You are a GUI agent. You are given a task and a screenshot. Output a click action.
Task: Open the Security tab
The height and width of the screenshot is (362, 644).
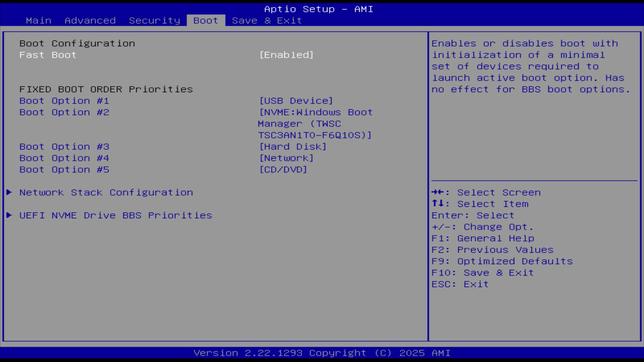pos(154,20)
